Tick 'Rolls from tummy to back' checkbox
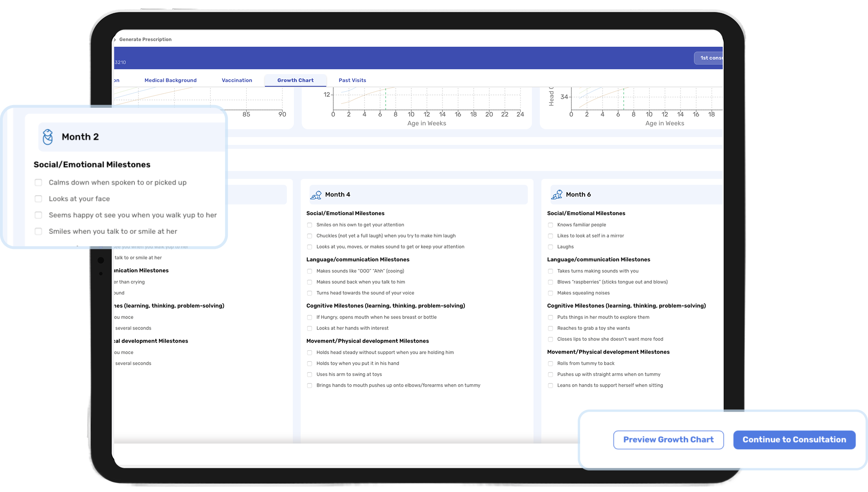The image size is (868, 492). tap(550, 364)
